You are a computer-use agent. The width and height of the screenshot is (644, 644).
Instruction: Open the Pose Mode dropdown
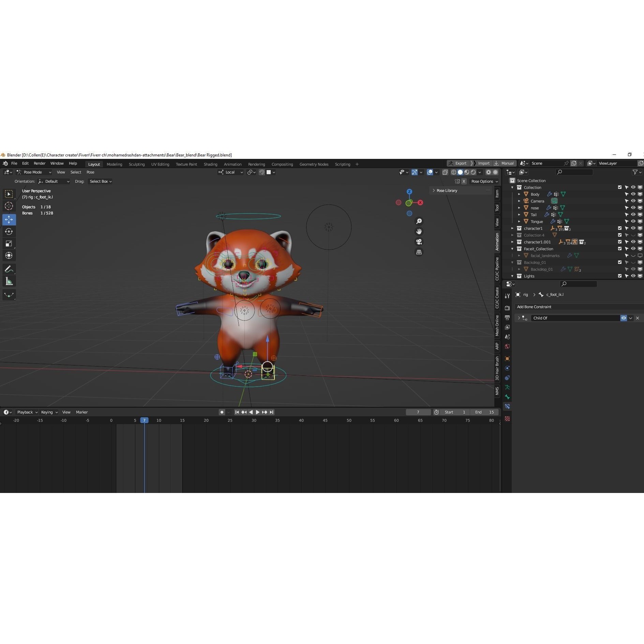(x=34, y=172)
